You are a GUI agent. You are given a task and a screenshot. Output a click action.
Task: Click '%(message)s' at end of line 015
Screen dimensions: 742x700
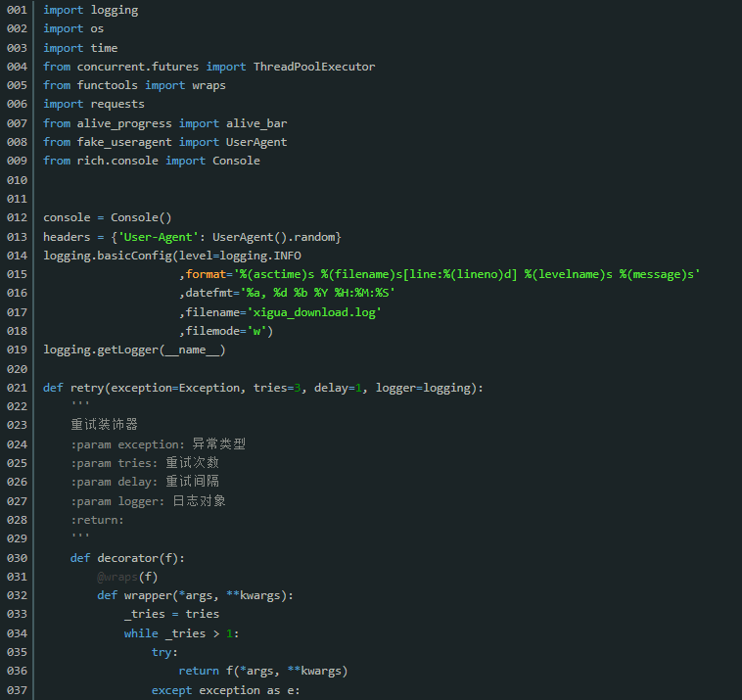(657, 274)
